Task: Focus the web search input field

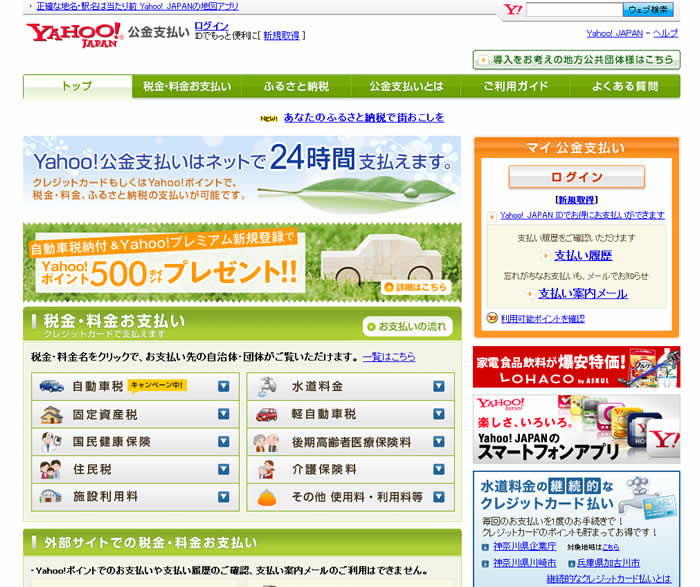Action: (575, 9)
